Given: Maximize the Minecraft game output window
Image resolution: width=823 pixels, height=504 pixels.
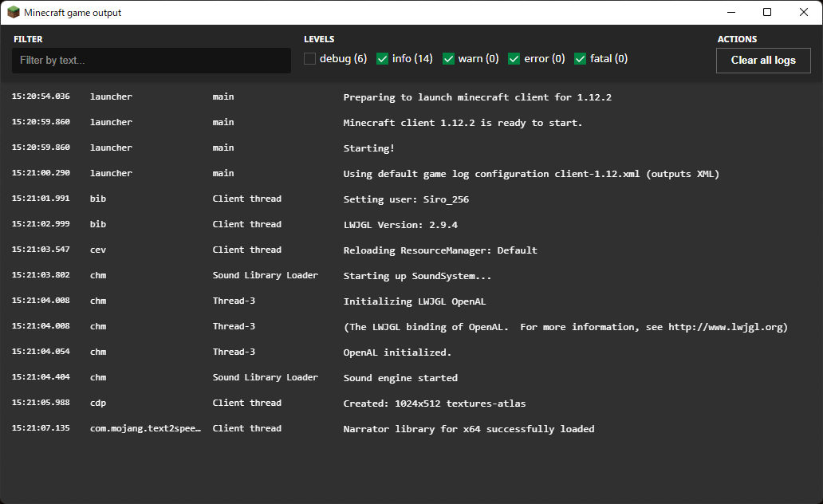Looking at the screenshot, I should pyautogui.click(x=767, y=12).
